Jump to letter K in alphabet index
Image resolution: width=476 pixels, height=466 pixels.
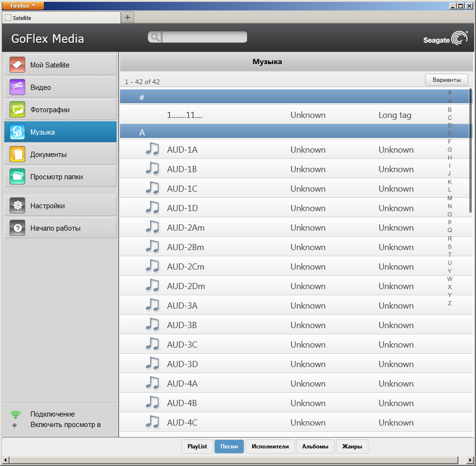pos(450,182)
